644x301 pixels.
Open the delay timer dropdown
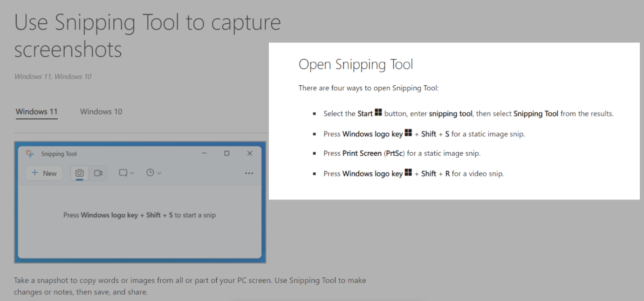point(154,173)
